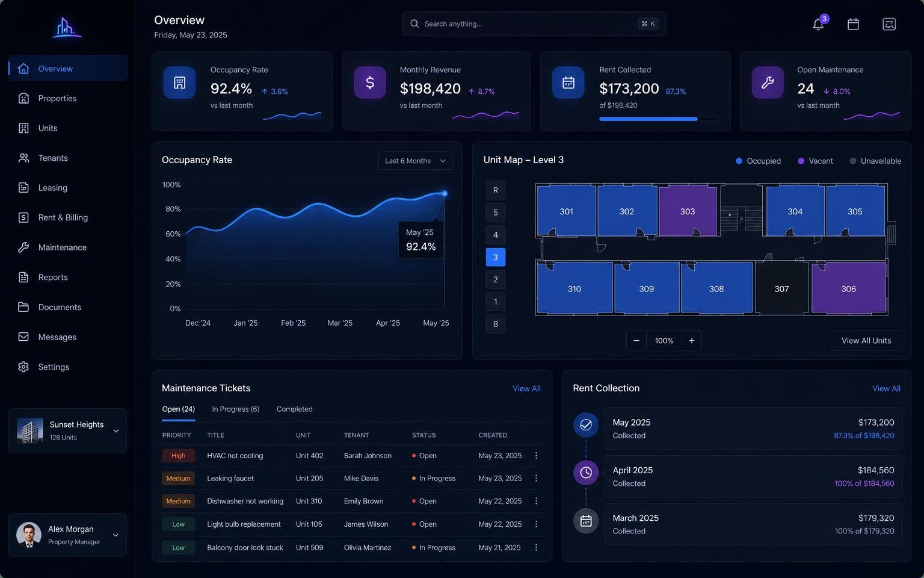Image resolution: width=924 pixels, height=578 pixels.
Task: Zoom in the unit map
Action: click(692, 341)
